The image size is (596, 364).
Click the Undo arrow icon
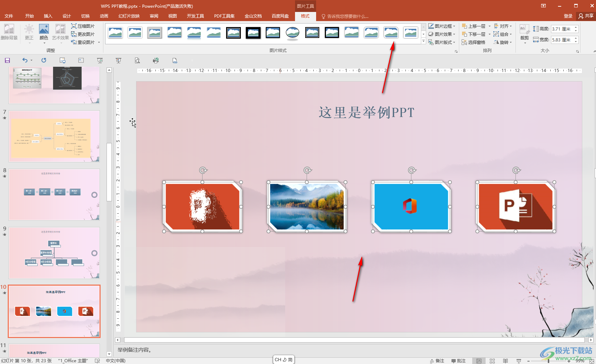(25, 60)
